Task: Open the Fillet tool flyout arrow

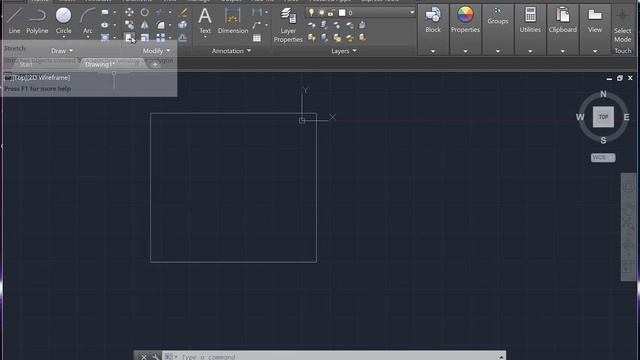Action: click(170, 25)
